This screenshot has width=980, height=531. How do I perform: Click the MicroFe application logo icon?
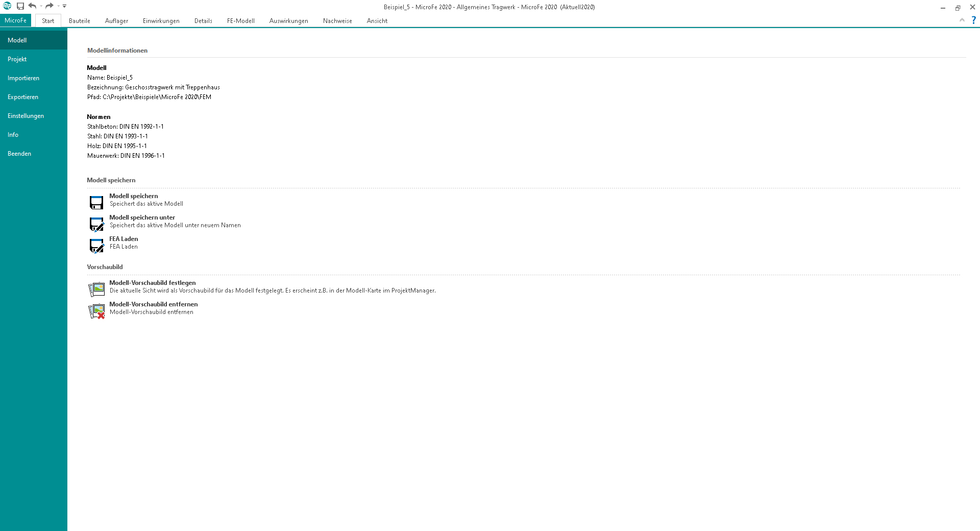[7, 6]
